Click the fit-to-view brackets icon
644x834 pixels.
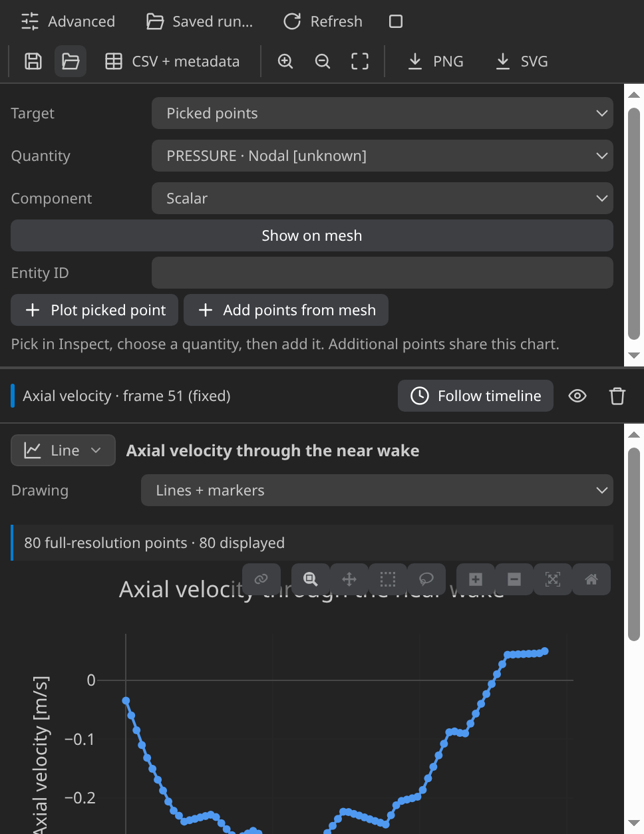(x=360, y=61)
